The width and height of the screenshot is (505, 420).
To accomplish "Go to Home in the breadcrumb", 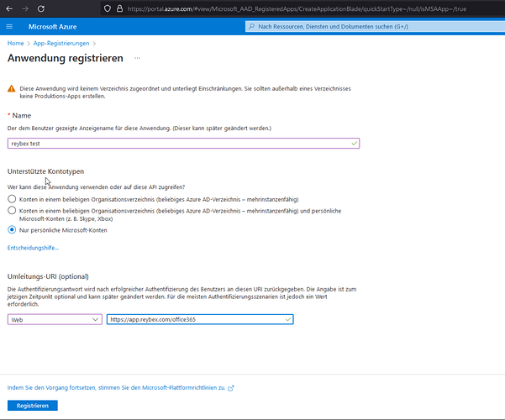I will click(15, 43).
